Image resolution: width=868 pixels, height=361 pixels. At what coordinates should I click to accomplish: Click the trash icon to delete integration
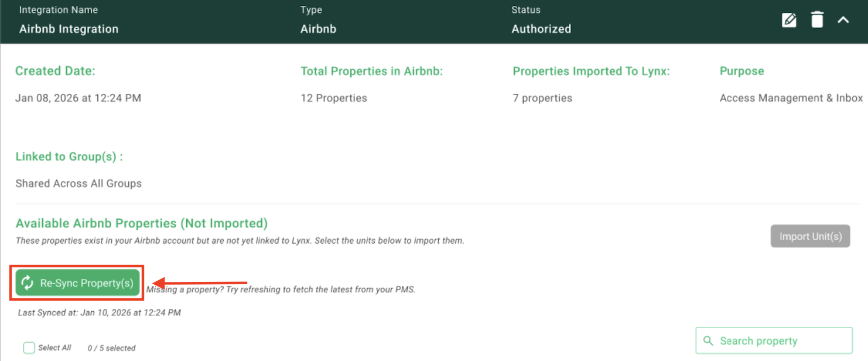817,20
